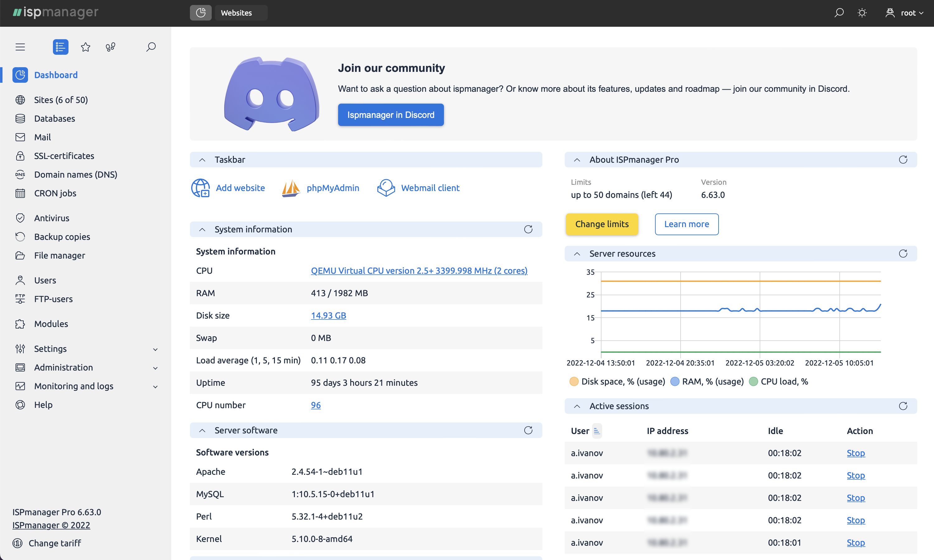Toggle CPU load legend swatch

pos(753,381)
